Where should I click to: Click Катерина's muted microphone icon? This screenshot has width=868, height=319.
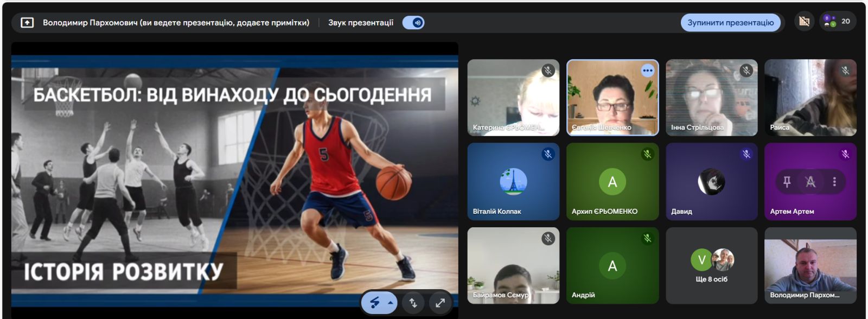click(x=548, y=71)
